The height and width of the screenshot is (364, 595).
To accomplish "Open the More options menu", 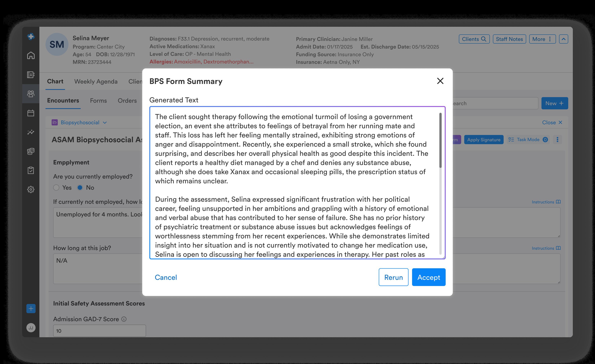I will point(542,39).
